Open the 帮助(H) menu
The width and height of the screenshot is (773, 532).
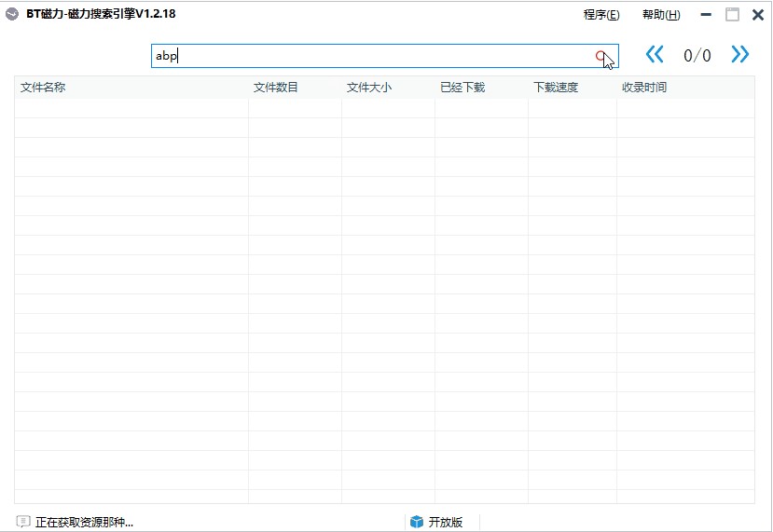(661, 15)
